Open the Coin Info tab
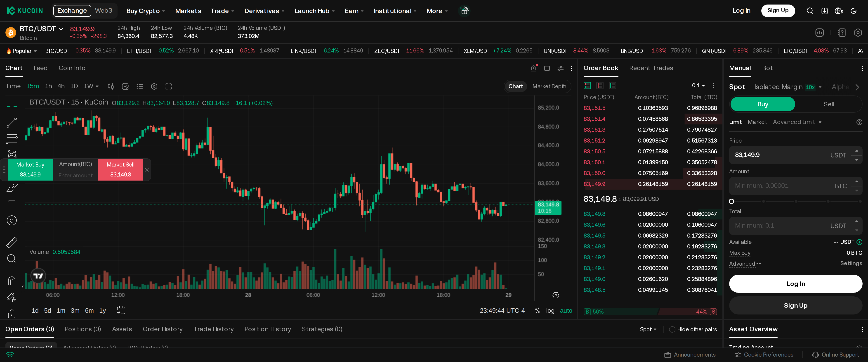 coord(72,68)
